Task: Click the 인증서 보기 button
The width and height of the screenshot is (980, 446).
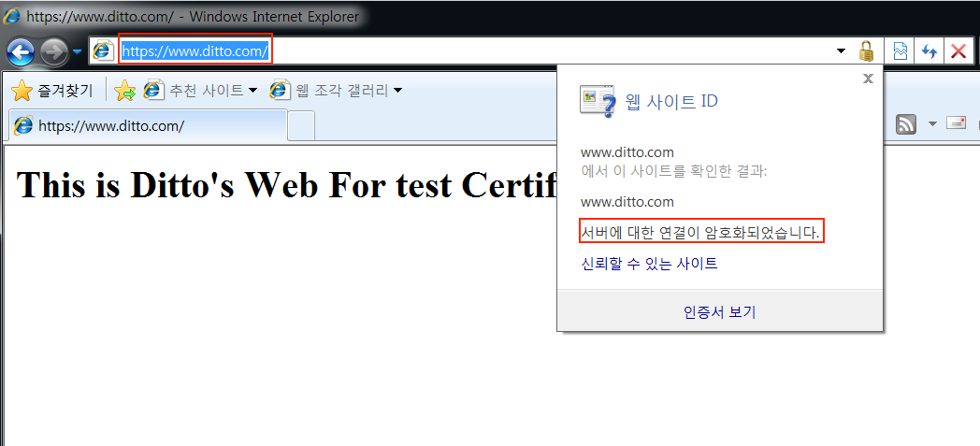Action: pos(719,311)
